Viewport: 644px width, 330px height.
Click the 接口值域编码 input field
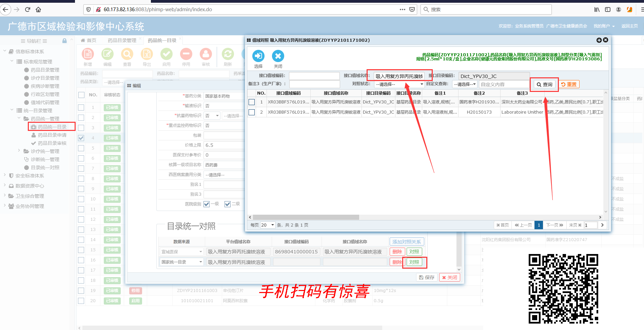coord(314,76)
